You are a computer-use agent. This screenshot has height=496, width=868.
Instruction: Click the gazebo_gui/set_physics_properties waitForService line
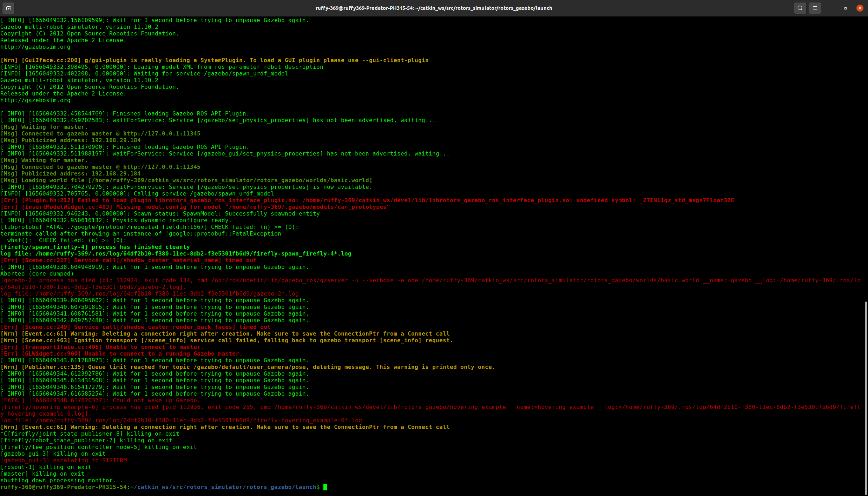tap(225, 154)
